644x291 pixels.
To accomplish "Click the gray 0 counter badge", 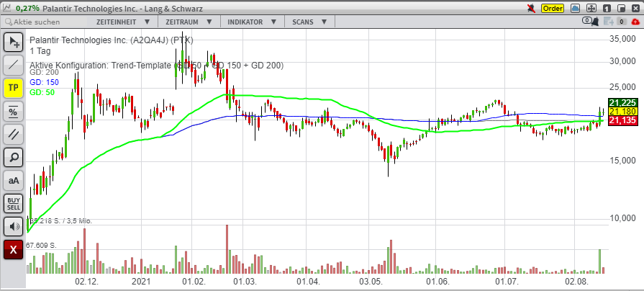I will pos(622,22).
